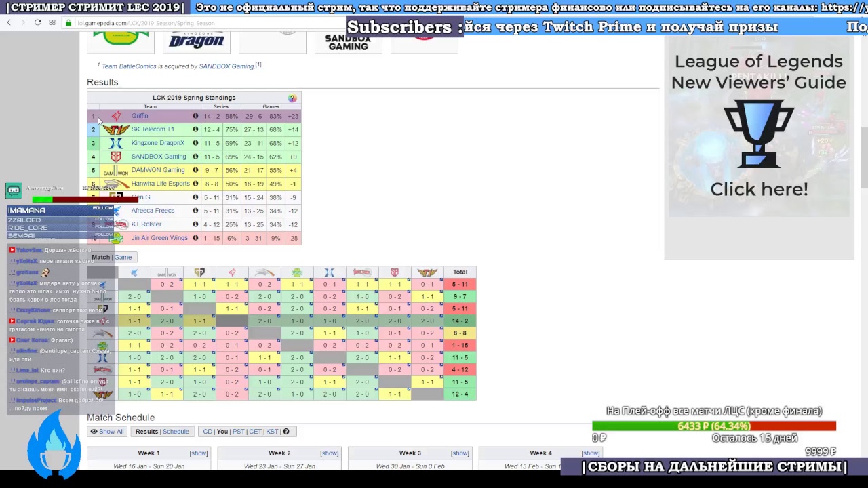Screen dimensions: 868x488
Task: Expand Week 3 with its show link
Action: point(460,453)
